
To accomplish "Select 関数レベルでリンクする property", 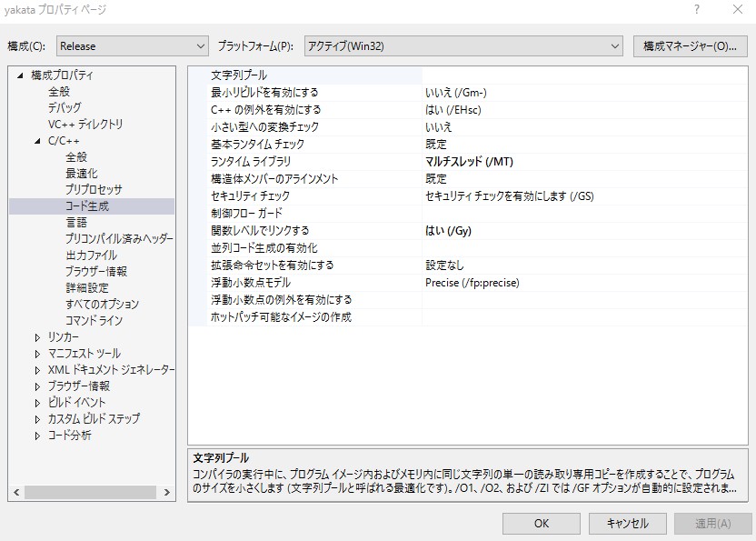I will tap(260, 231).
